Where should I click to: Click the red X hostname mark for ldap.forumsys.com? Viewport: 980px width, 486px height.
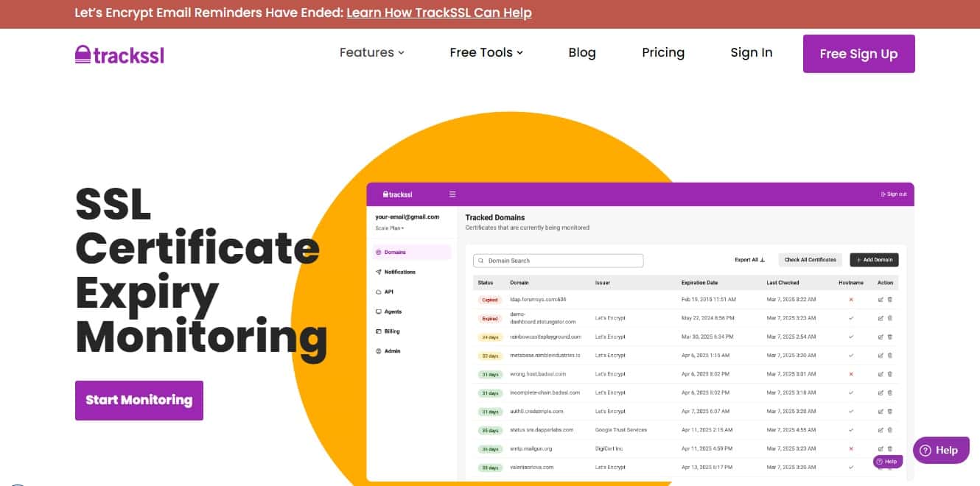(x=851, y=300)
